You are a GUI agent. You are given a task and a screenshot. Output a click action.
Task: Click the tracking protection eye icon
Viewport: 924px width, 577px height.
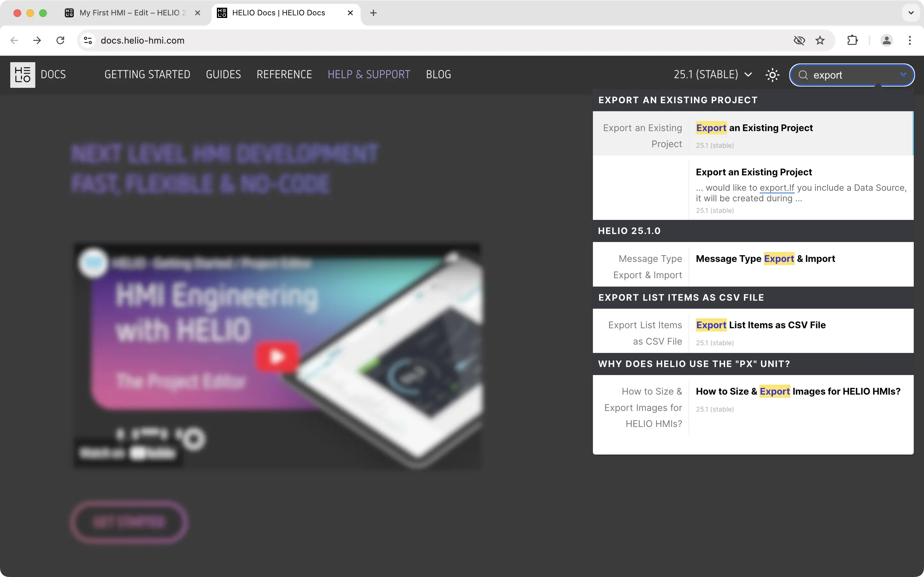click(x=799, y=40)
